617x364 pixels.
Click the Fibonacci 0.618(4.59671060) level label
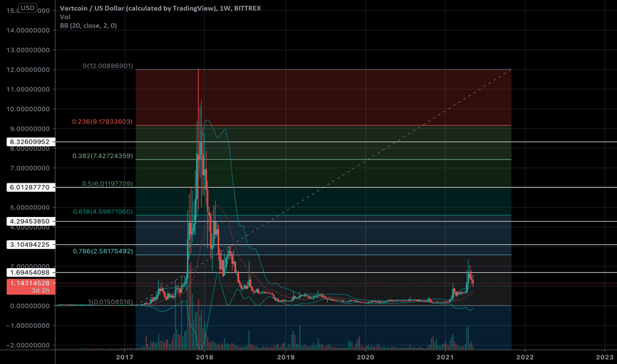click(x=103, y=212)
